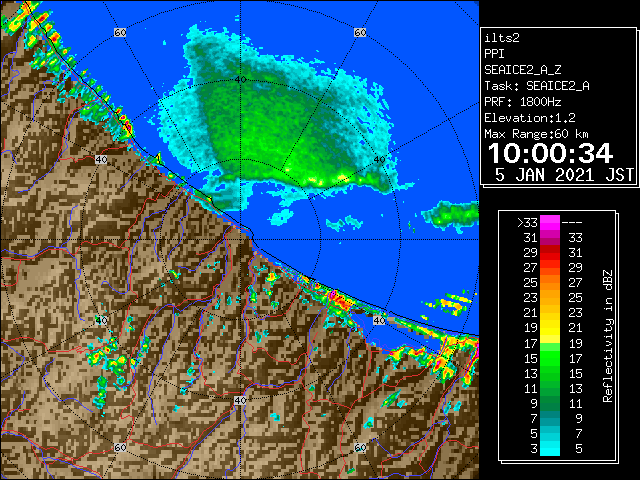Image resolution: width=640 pixels, height=480 pixels.
Task: Select the '5 JAN 2021 JST' date
Action: click(564, 175)
